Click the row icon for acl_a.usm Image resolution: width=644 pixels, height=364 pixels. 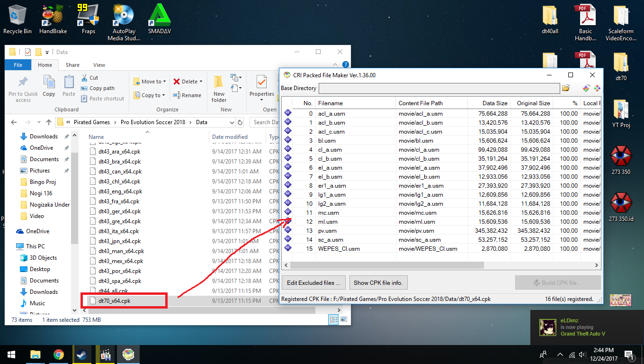tap(287, 113)
